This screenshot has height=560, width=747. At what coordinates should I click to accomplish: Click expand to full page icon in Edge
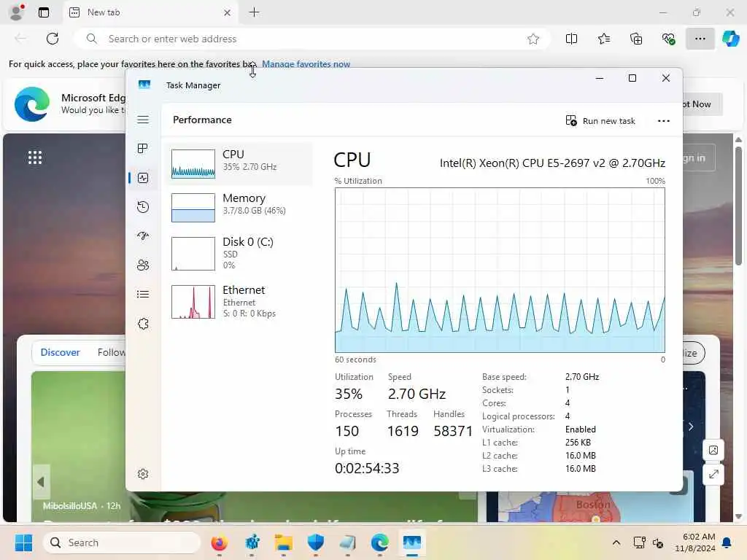[713, 474]
